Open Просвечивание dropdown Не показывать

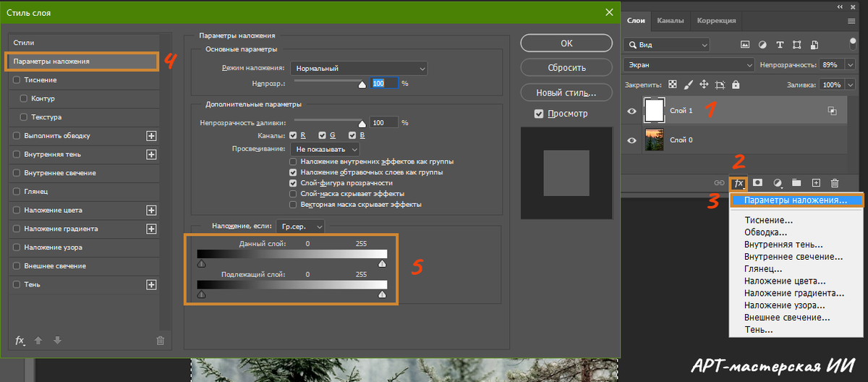click(x=324, y=148)
